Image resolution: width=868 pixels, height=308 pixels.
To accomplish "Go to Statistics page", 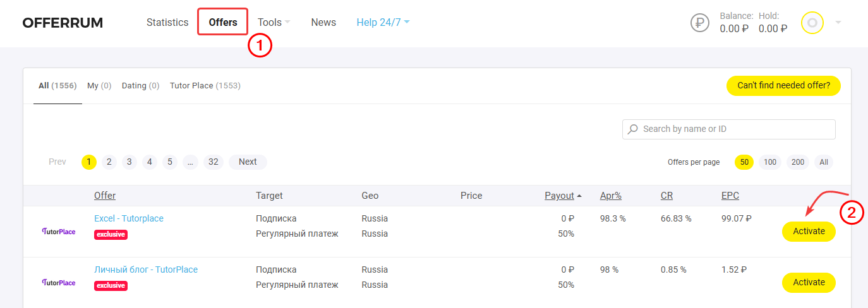I will coord(167,22).
